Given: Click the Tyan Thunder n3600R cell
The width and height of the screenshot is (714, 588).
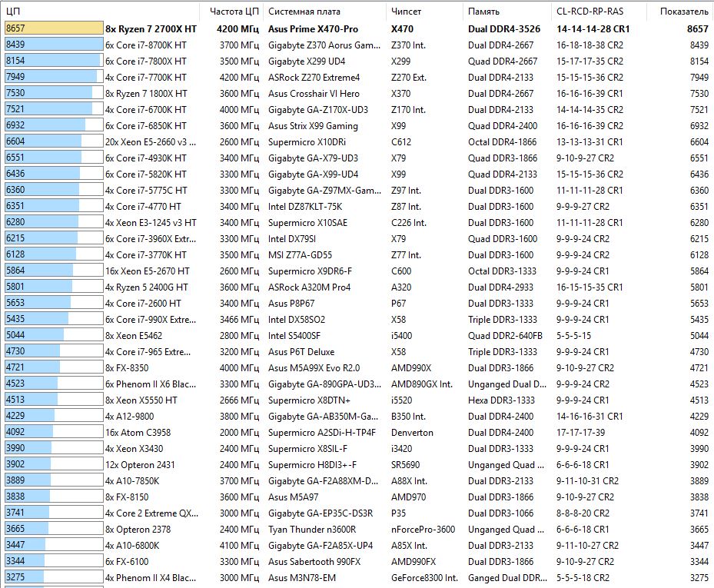Looking at the screenshot, I should click(x=312, y=530).
